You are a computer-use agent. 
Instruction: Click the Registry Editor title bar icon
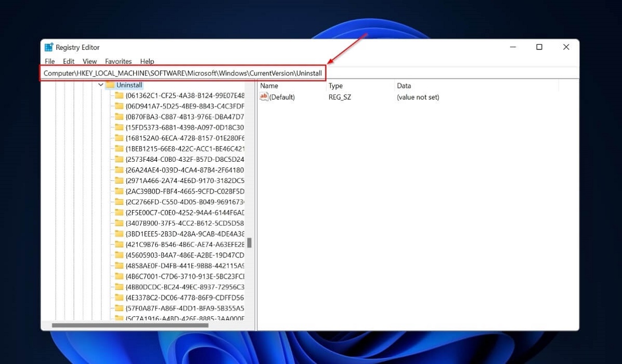pos(48,47)
